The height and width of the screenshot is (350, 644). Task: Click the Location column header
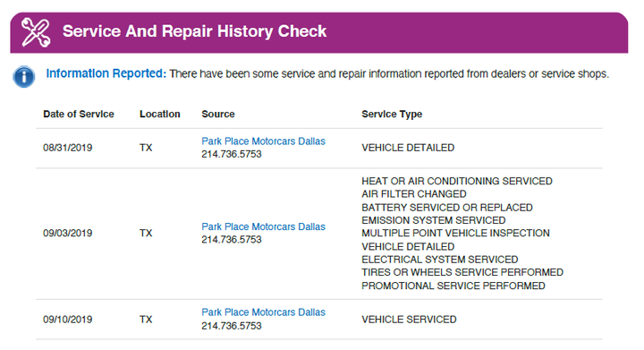click(160, 115)
